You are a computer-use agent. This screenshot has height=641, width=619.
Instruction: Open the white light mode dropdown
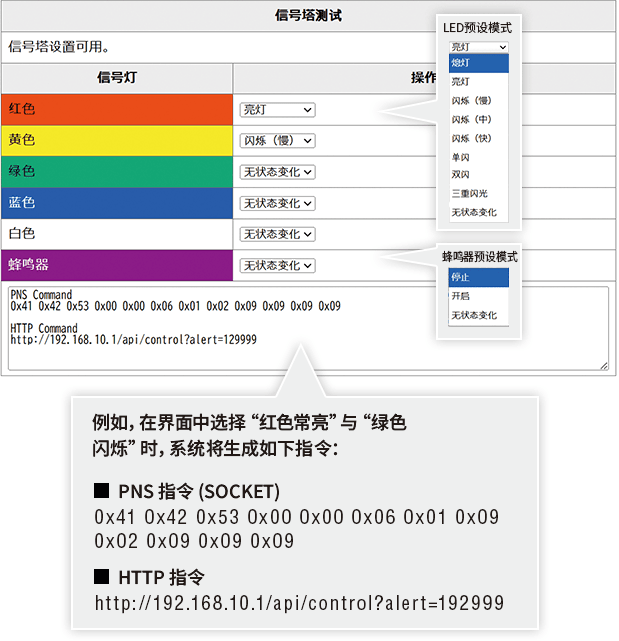point(277,234)
